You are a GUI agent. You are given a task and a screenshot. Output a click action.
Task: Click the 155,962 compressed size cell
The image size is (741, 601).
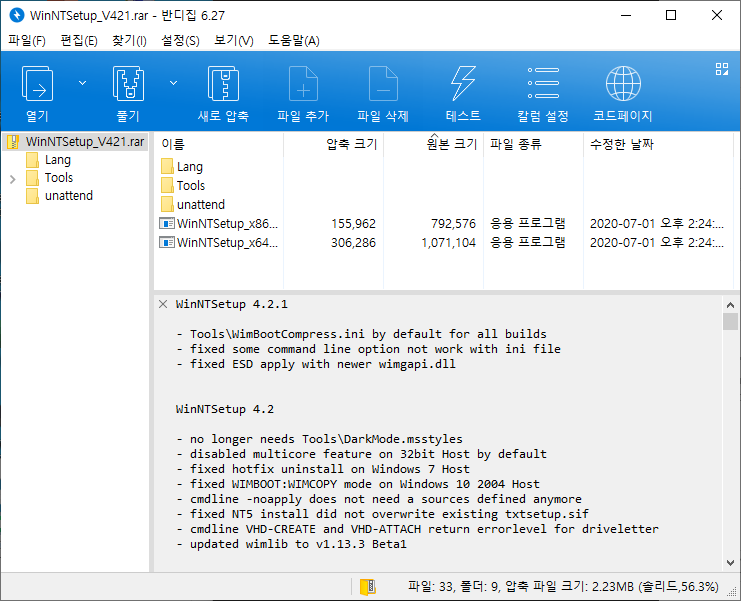click(x=353, y=223)
